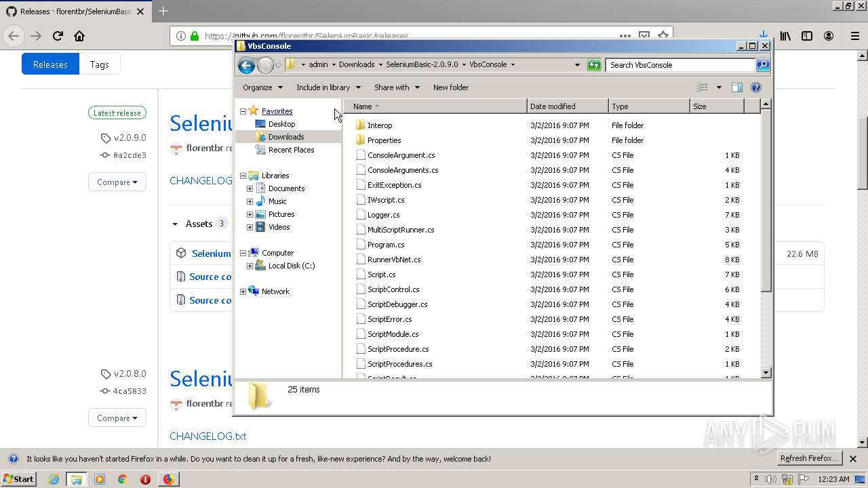Open Firefox hamburger menu
The width and height of the screenshot is (868, 488).
point(854,36)
